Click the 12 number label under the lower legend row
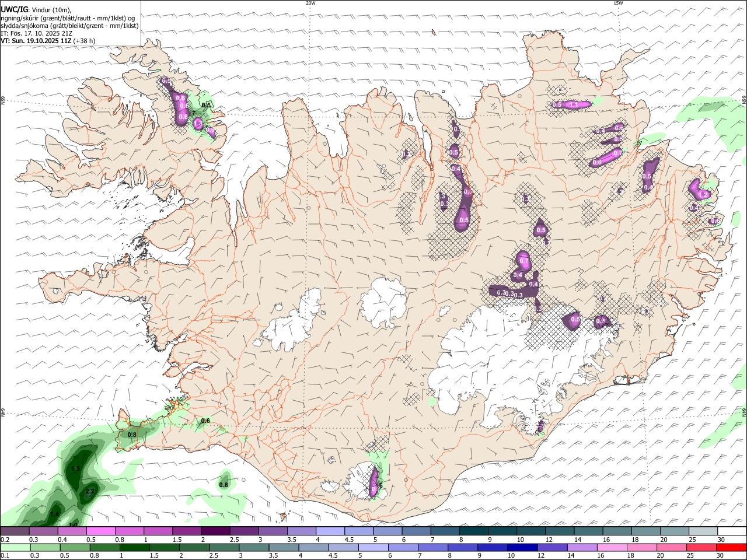The height and width of the screenshot is (560, 747). click(x=540, y=556)
